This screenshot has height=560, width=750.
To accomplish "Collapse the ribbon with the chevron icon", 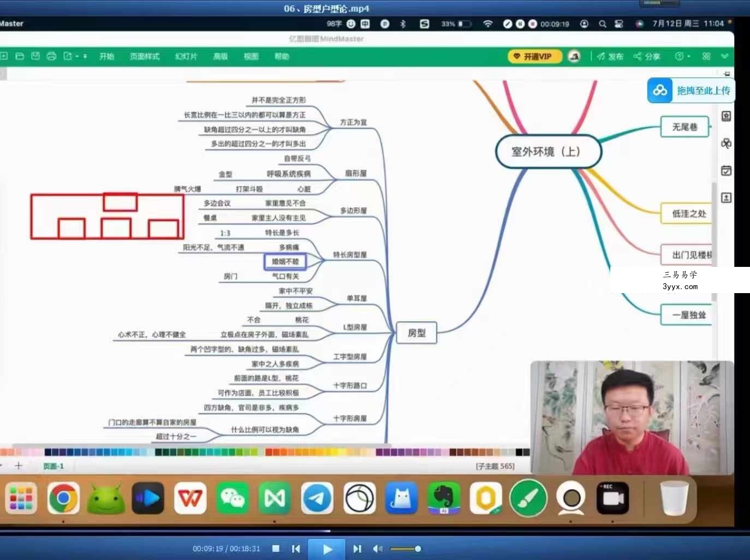I will click(x=725, y=56).
